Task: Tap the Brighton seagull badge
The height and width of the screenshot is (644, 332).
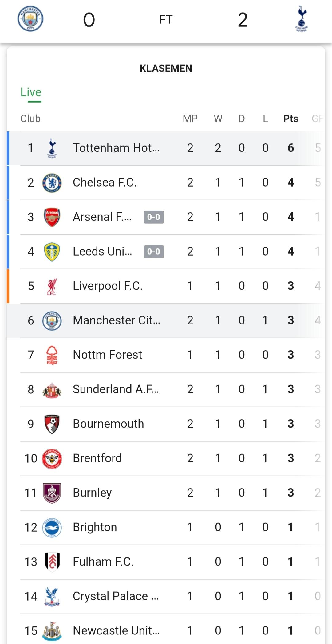Action: pyautogui.click(x=52, y=527)
